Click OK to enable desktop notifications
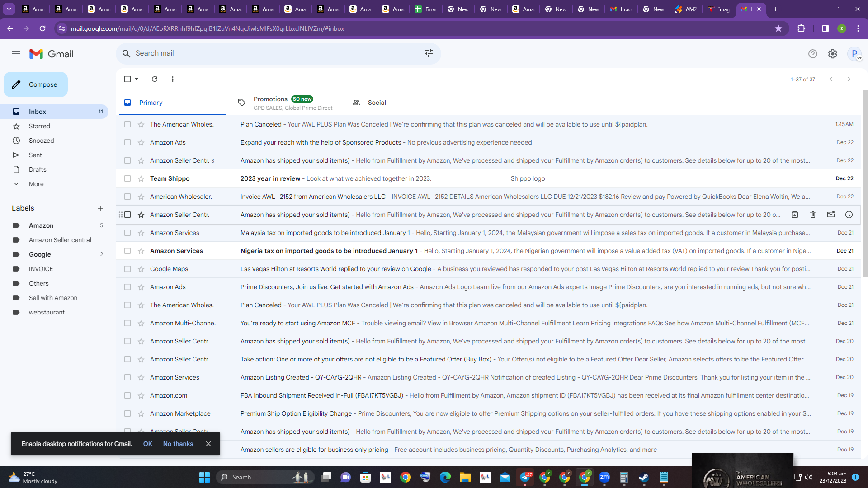The image size is (868, 488). [x=147, y=444]
